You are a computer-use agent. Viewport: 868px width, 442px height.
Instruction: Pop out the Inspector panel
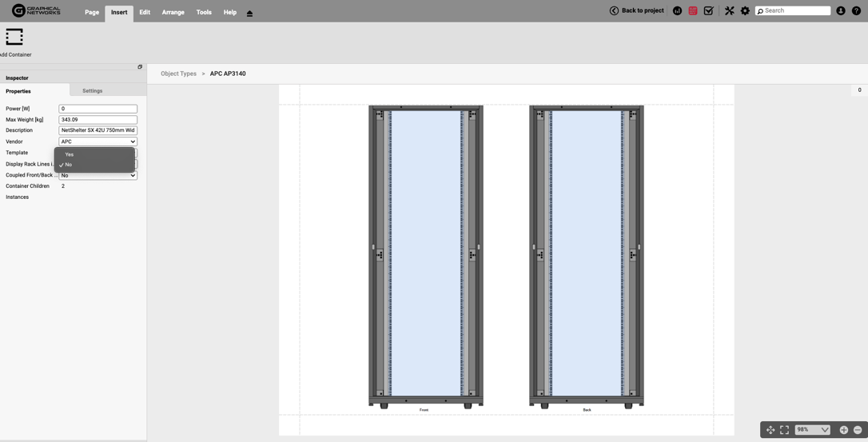140,67
